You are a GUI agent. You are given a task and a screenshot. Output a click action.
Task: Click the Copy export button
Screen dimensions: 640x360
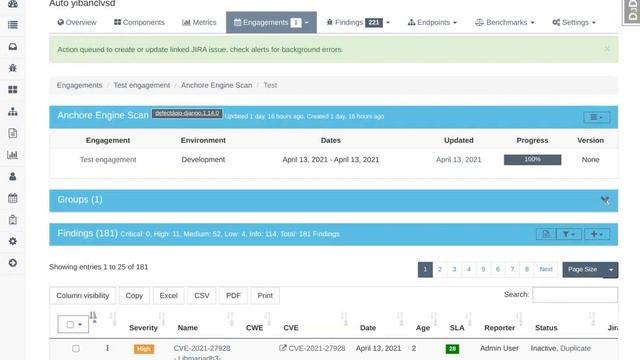[x=134, y=296]
